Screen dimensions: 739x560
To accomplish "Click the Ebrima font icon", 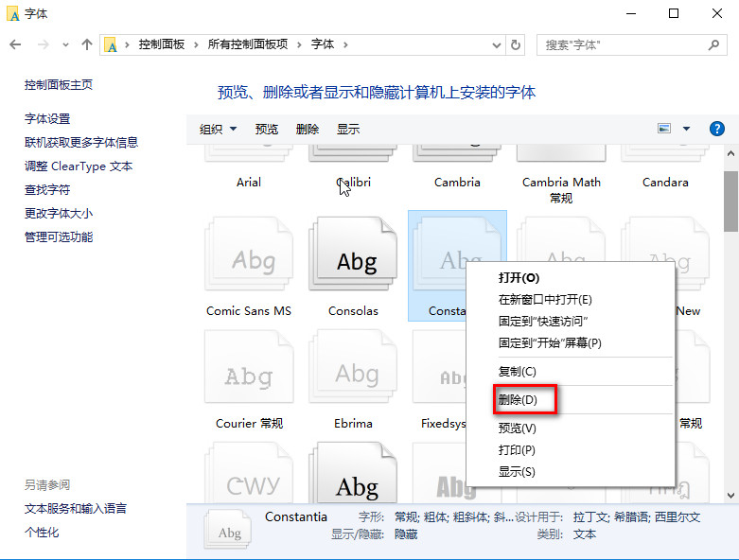I will click(353, 375).
